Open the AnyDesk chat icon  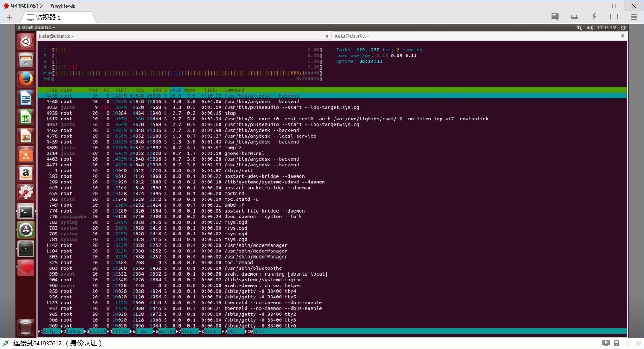(x=555, y=17)
